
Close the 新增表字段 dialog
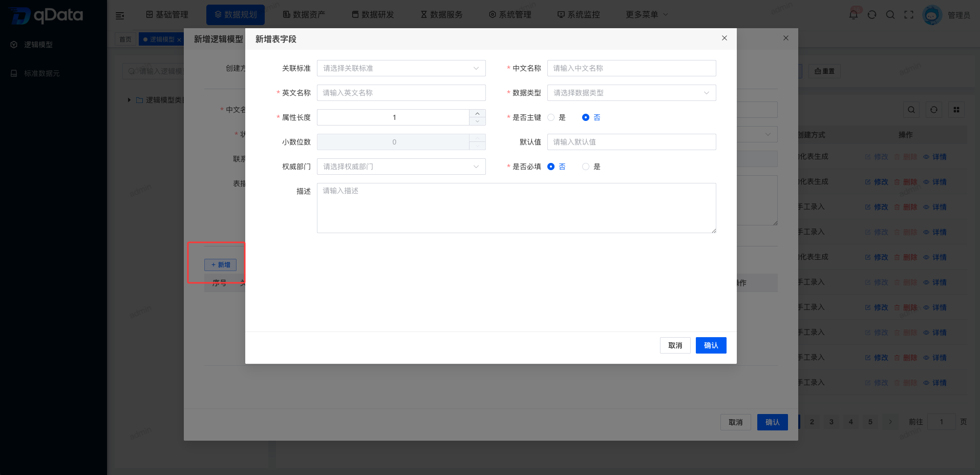click(725, 38)
